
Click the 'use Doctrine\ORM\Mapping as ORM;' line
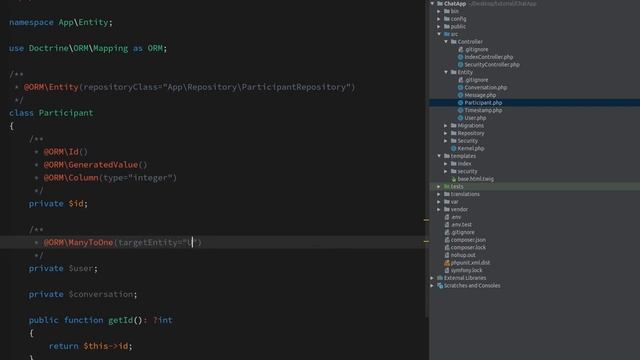pos(88,48)
